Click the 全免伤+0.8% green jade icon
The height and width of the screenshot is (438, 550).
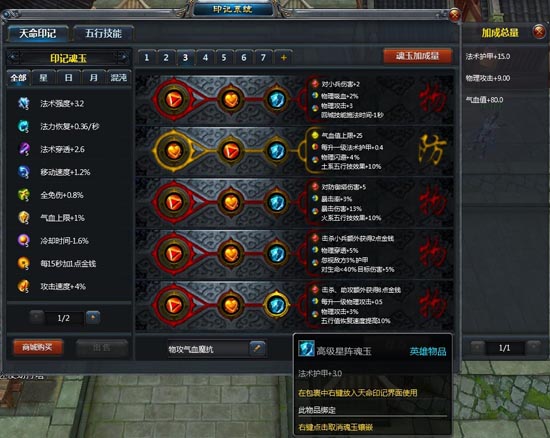24,195
